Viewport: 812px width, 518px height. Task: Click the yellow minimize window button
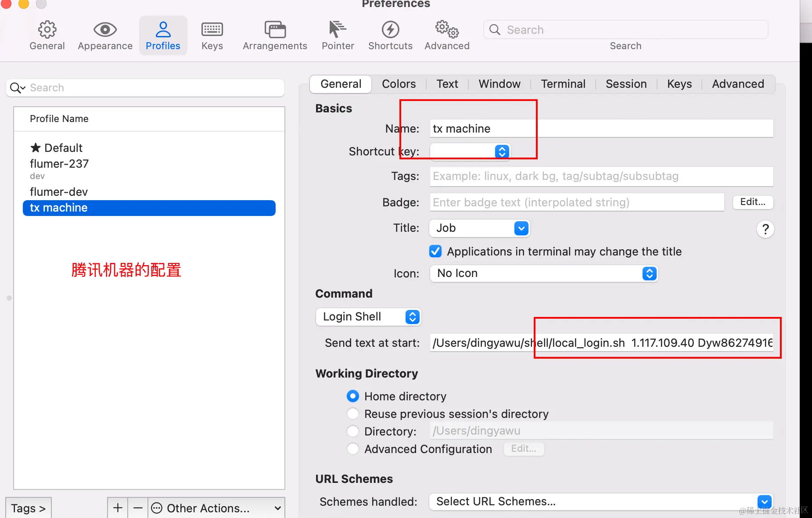point(23,4)
